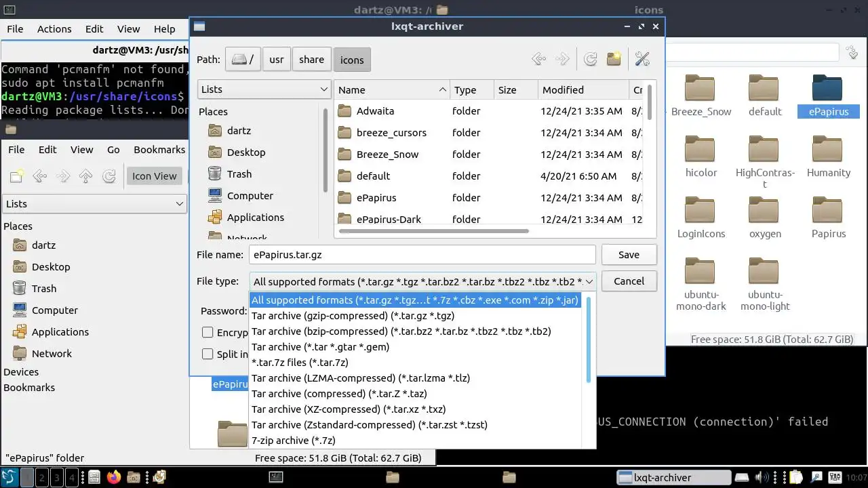Image resolution: width=868 pixels, height=488 pixels.
Task: Launch Firefox from the taskbar
Action: [x=113, y=477]
